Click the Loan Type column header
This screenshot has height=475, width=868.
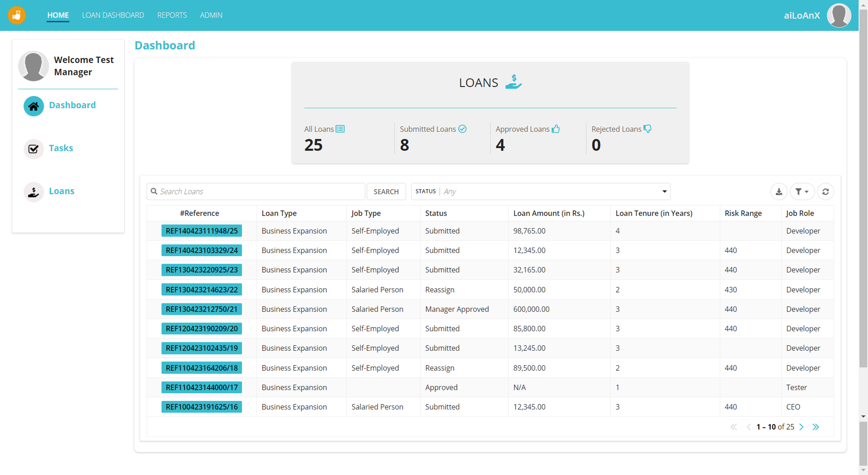click(x=279, y=213)
